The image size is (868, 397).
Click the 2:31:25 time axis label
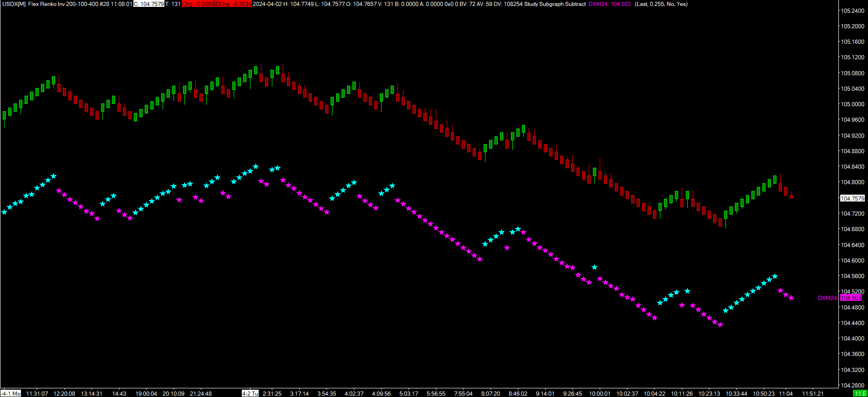[272, 393]
